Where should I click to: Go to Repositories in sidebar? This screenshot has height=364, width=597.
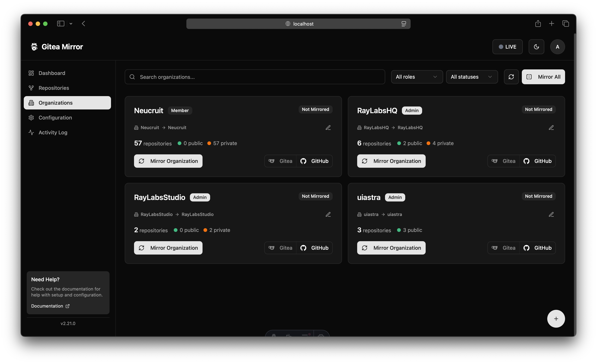coord(54,88)
